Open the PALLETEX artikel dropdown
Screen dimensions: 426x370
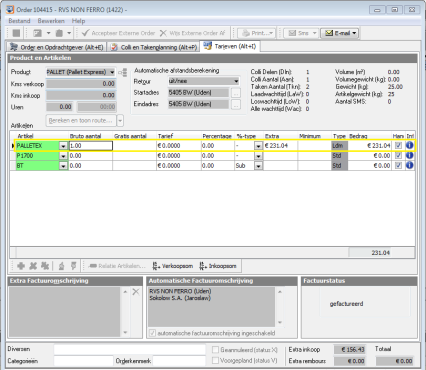pyautogui.click(x=63, y=146)
